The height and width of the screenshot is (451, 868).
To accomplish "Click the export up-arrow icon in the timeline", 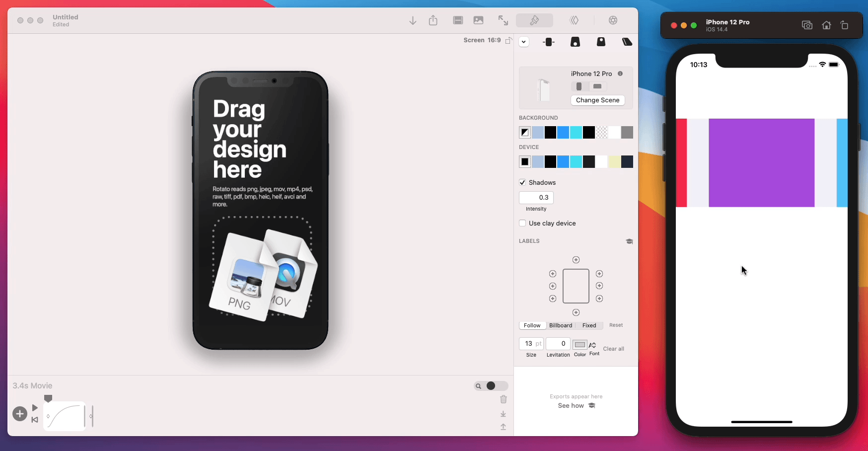I will tap(504, 427).
